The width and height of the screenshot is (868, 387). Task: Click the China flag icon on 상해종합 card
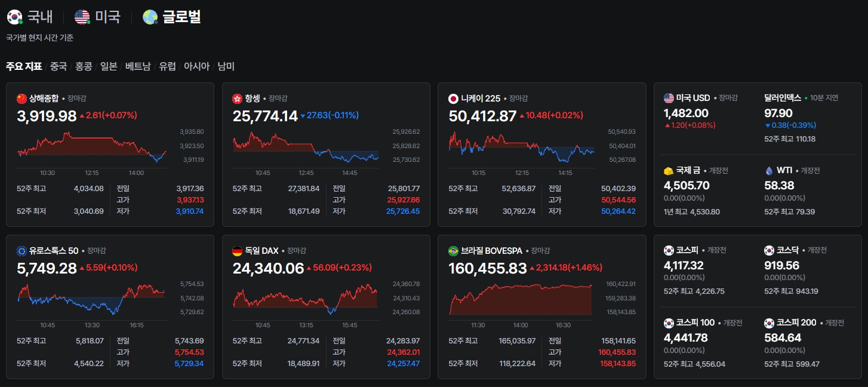coord(22,99)
